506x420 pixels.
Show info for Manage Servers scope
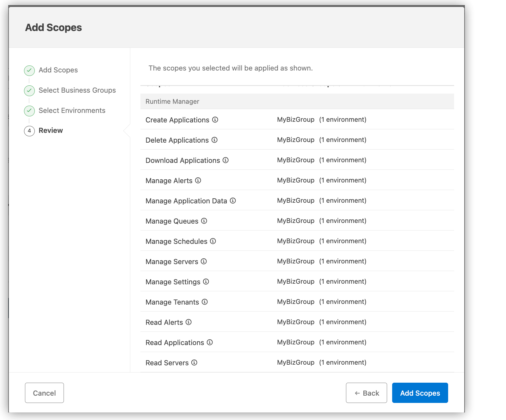coord(204,261)
